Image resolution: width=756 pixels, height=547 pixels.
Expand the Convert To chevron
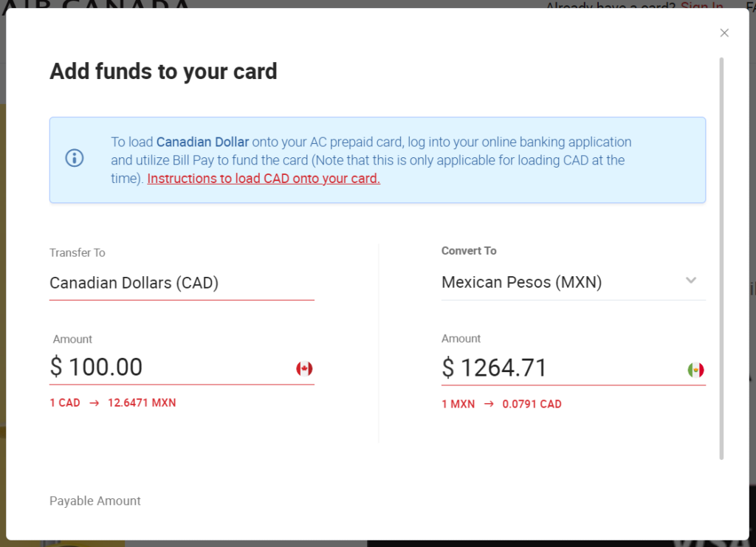691,281
